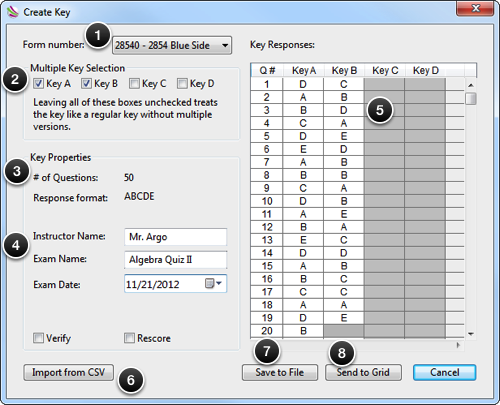
Task: Click the scroll up arrow in the key grid
Action: click(x=471, y=85)
